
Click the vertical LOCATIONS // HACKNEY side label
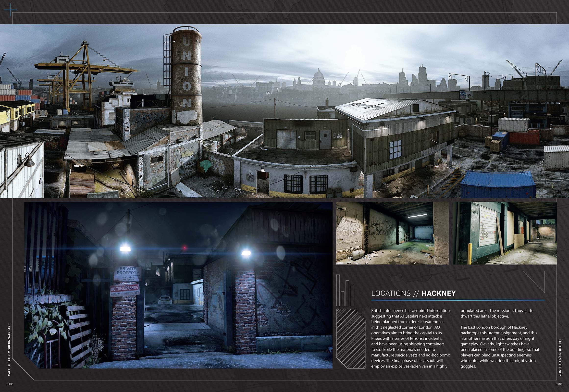560,358
